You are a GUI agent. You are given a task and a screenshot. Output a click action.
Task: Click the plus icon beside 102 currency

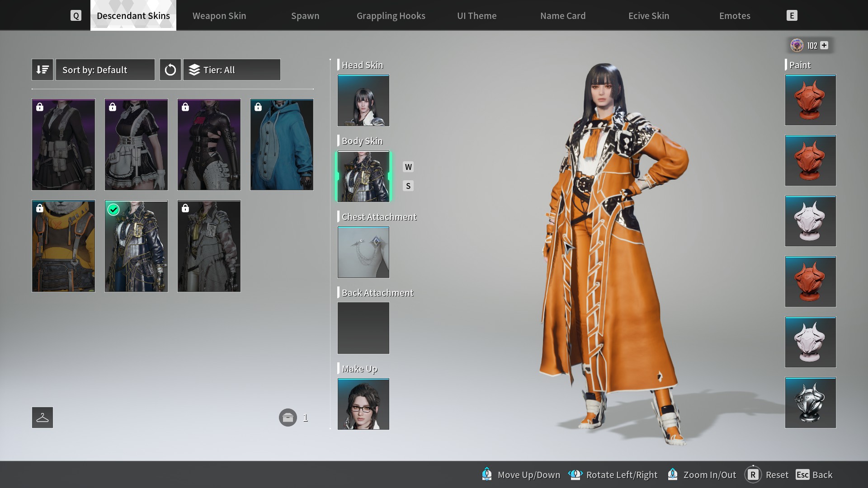(824, 45)
